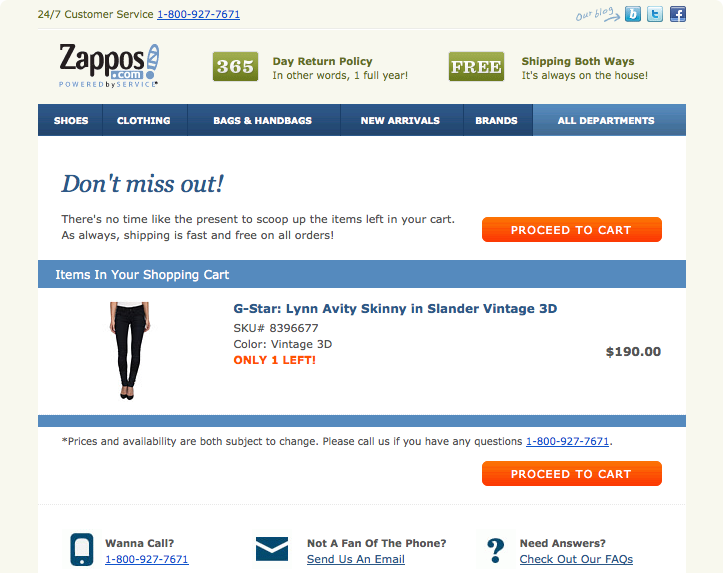
Task: Open the blog icon in header
Action: [x=633, y=14]
